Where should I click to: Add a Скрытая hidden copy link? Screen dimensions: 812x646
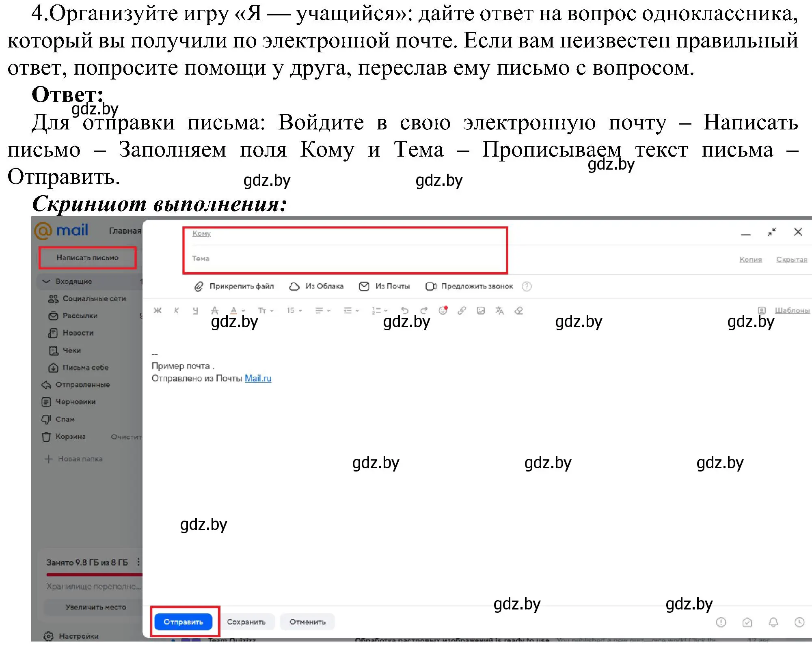click(x=792, y=259)
